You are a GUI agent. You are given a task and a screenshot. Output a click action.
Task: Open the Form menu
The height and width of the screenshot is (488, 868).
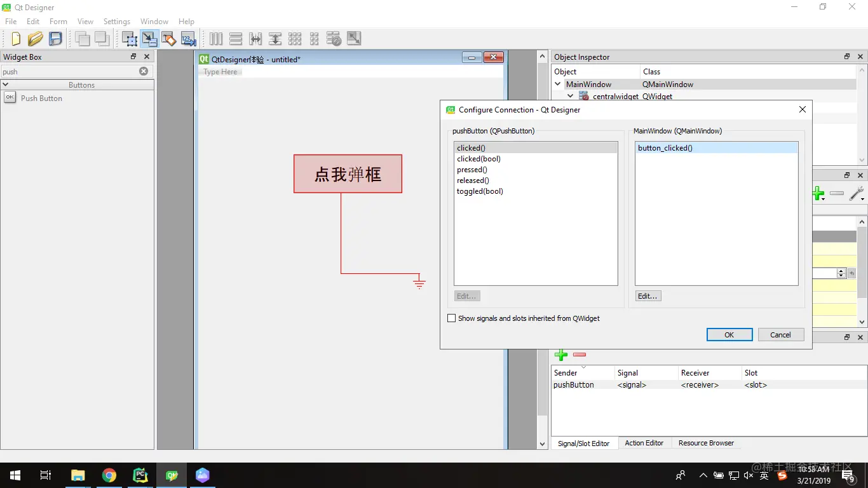tap(58, 22)
